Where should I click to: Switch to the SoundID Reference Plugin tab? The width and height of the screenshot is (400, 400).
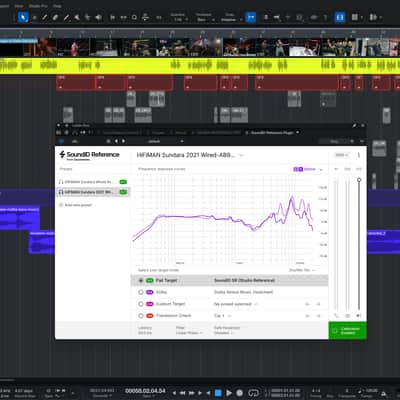point(273,133)
